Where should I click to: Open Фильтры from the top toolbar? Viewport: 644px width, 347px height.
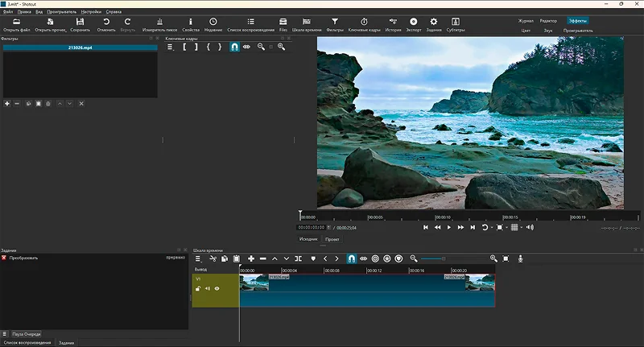pos(335,25)
